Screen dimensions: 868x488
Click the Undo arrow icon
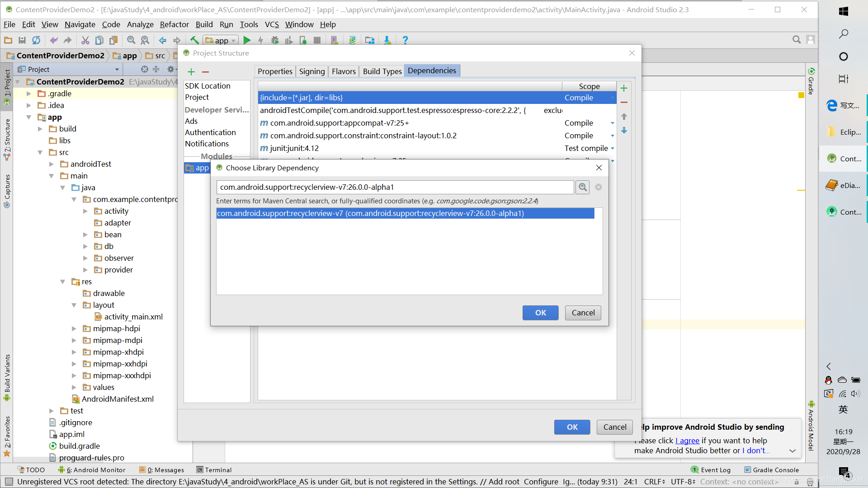coord(54,40)
